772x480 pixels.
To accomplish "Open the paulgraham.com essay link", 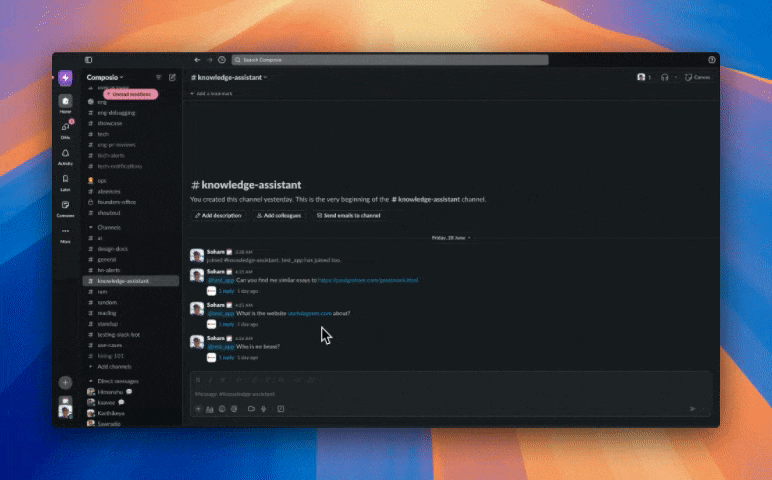I will pos(368,280).
